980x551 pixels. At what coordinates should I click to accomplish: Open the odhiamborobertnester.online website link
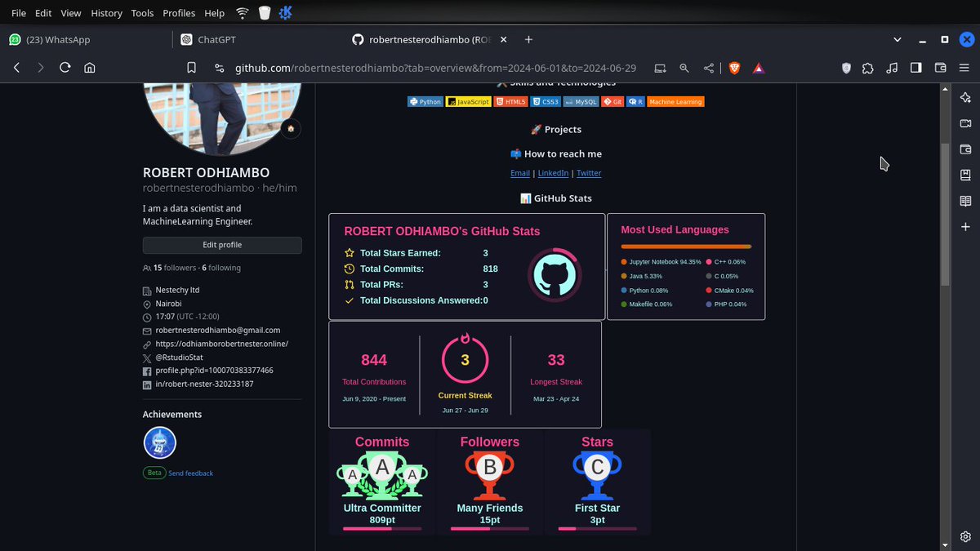tap(222, 344)
